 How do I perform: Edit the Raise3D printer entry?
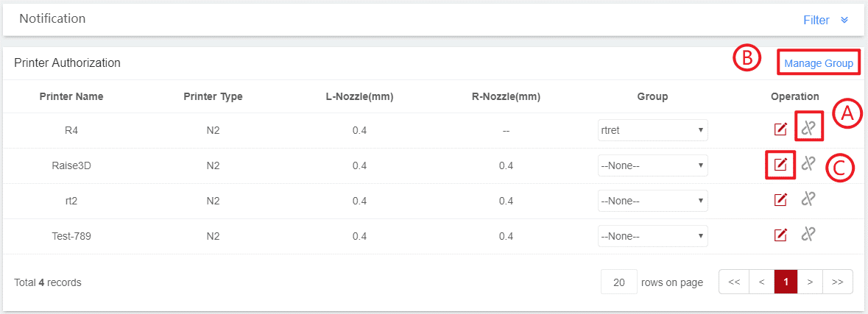click(x=780, y=165)
